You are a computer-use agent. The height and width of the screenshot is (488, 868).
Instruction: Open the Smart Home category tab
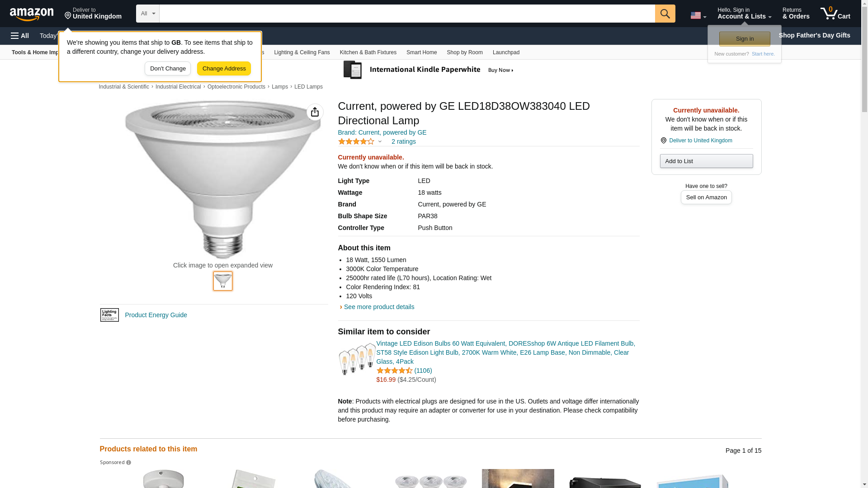point(421,52)
